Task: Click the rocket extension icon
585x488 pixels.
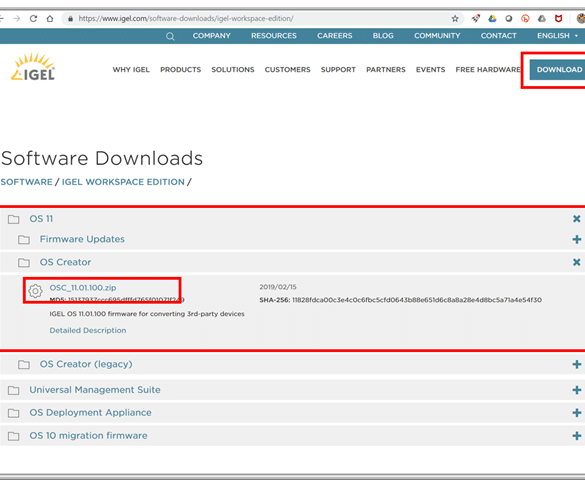Action: tap(475, 18)
